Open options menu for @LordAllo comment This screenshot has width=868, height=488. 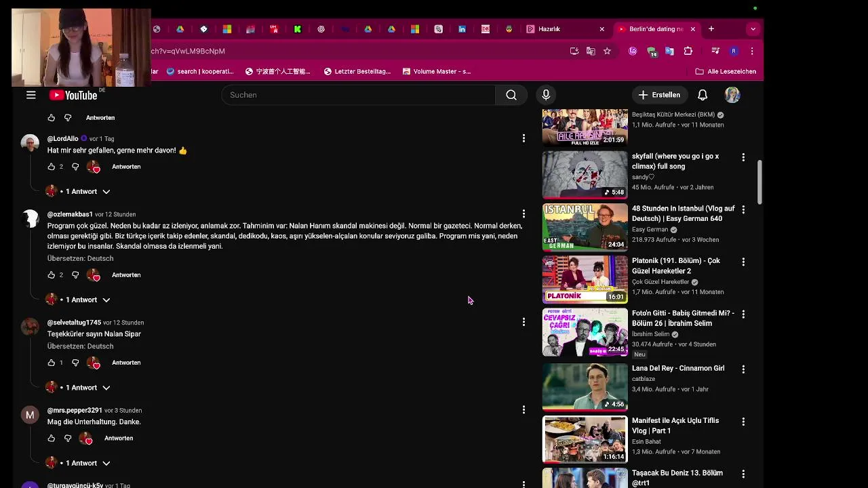pyautogui.click(x=524, y=138)
